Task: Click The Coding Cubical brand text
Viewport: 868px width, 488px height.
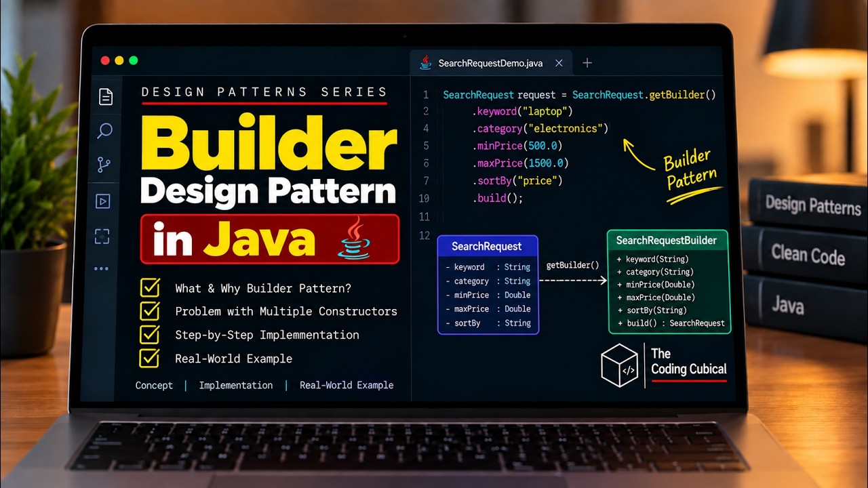Action: coord(689,362)
